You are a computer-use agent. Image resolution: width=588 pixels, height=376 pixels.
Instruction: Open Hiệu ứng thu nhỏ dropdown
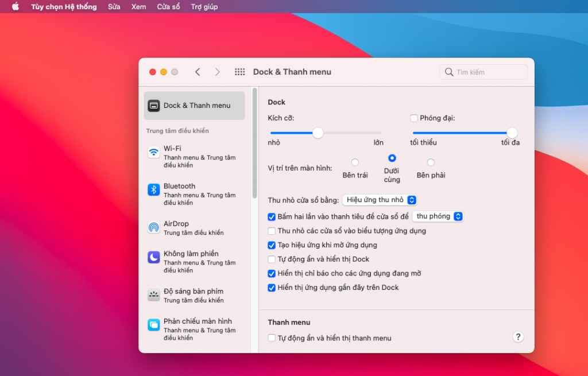380,200
